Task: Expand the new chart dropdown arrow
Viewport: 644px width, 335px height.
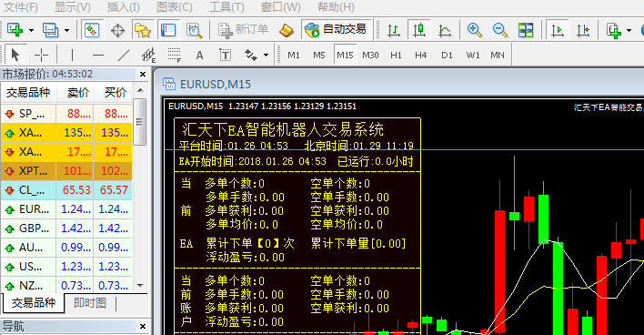Action: [31, 30]
